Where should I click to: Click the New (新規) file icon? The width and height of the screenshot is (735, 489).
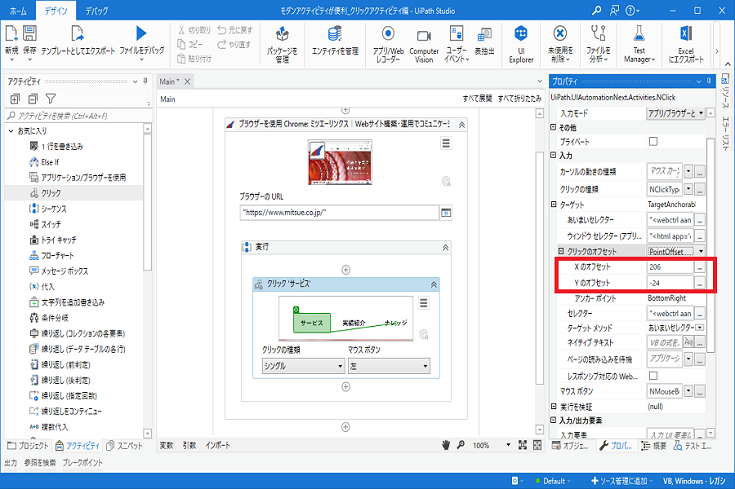(x=11, y=33)
